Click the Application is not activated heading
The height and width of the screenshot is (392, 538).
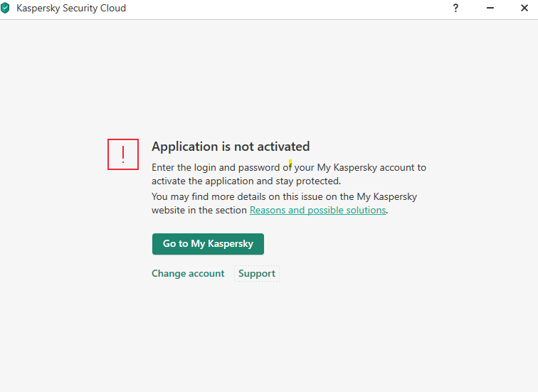(x=231, y=147)
